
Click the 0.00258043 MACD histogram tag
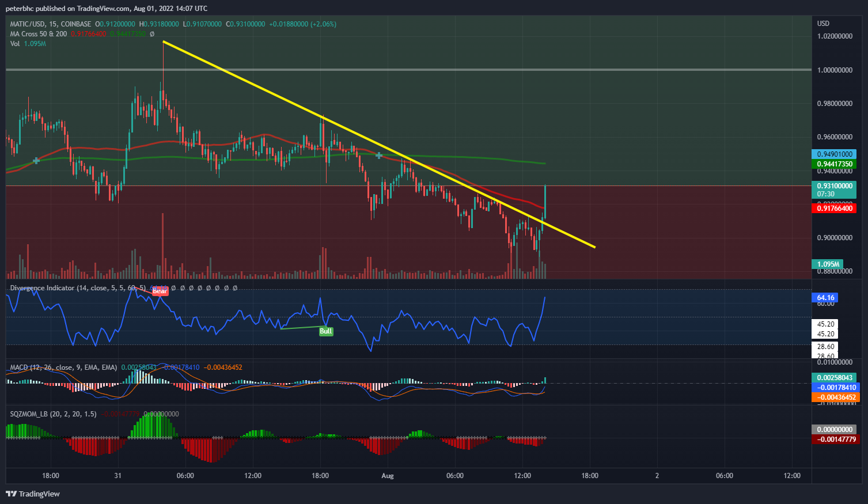[x=835, y=378]
